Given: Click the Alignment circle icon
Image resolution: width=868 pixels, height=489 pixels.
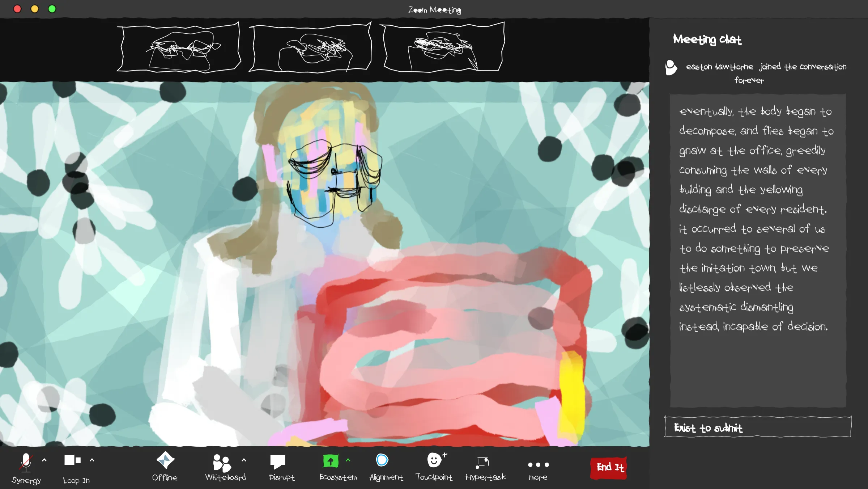Looking at the screenshot, I should pos(382,460).
